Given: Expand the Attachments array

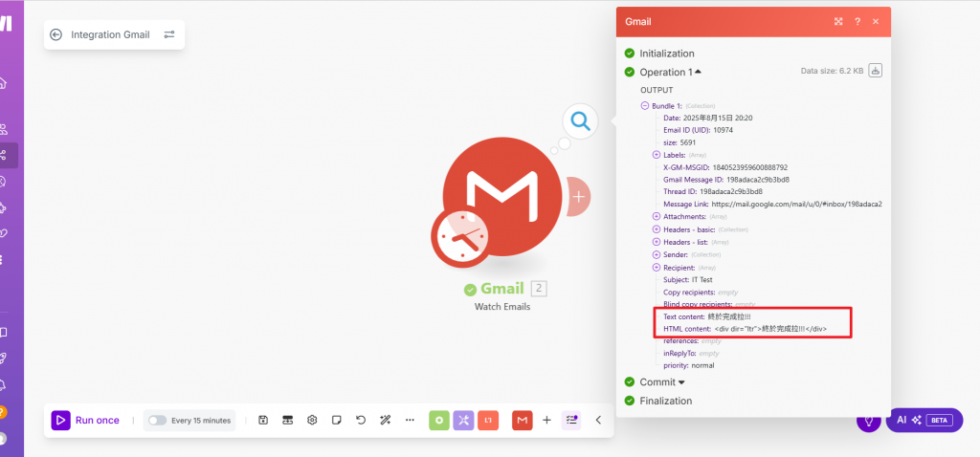Looking at the screenshot, I should click(657, 217).
